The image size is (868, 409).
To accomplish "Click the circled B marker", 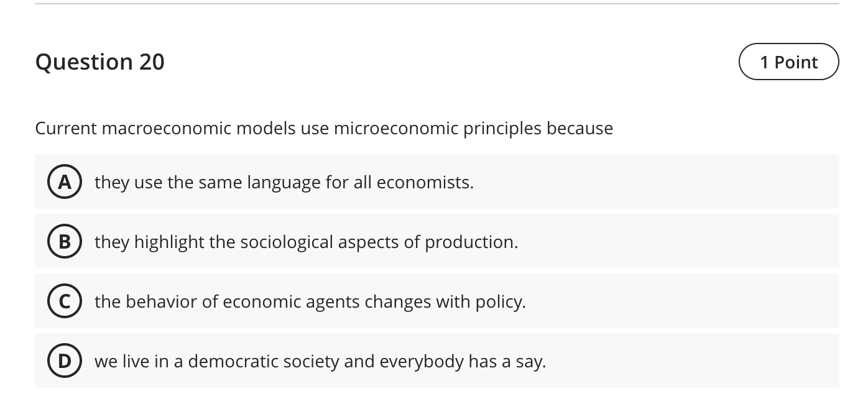I will pos(65,241).
